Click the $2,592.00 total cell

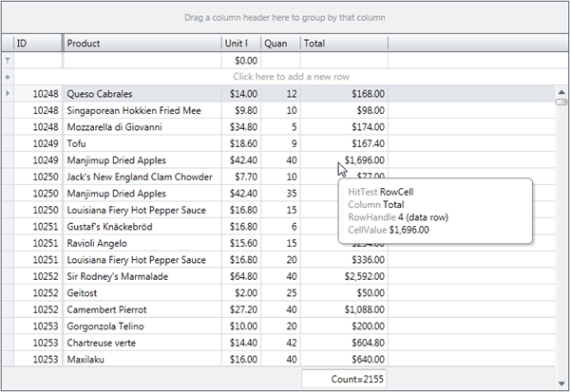pos(344,276)
